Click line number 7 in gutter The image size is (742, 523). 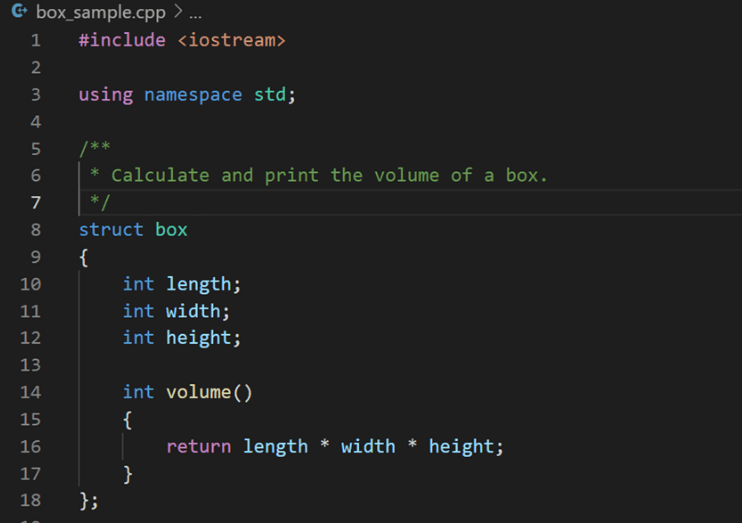pyautogui.click(x=36, y=203)
